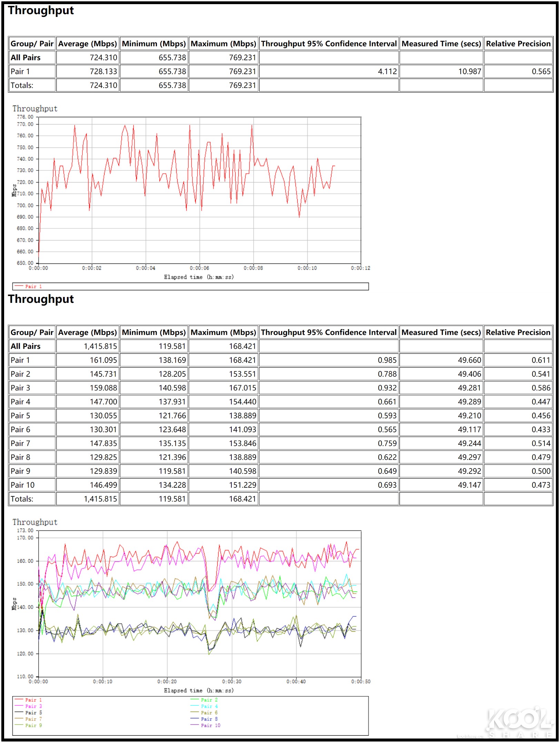
Task: Click the Average (Mbps) column header
Action: coord(87,44)
